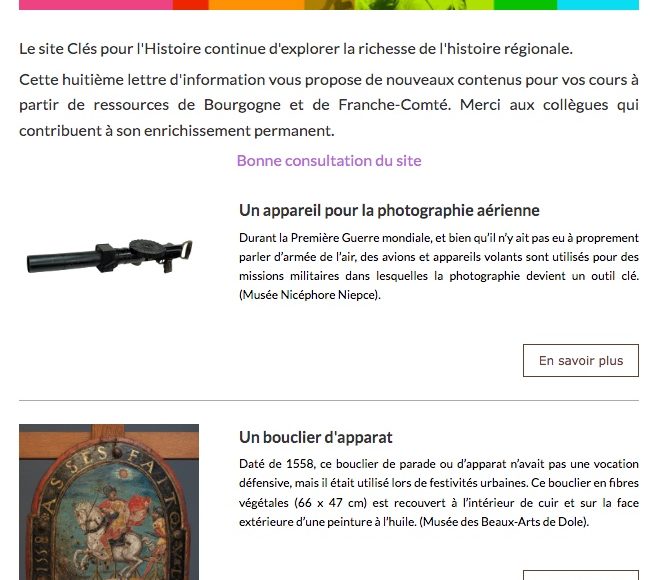Click the 'Le site Clés pour l'Histoire' sentence
The height and width of the screenshot is (580, 659).
pyautogui.click(x=296, y=49)
